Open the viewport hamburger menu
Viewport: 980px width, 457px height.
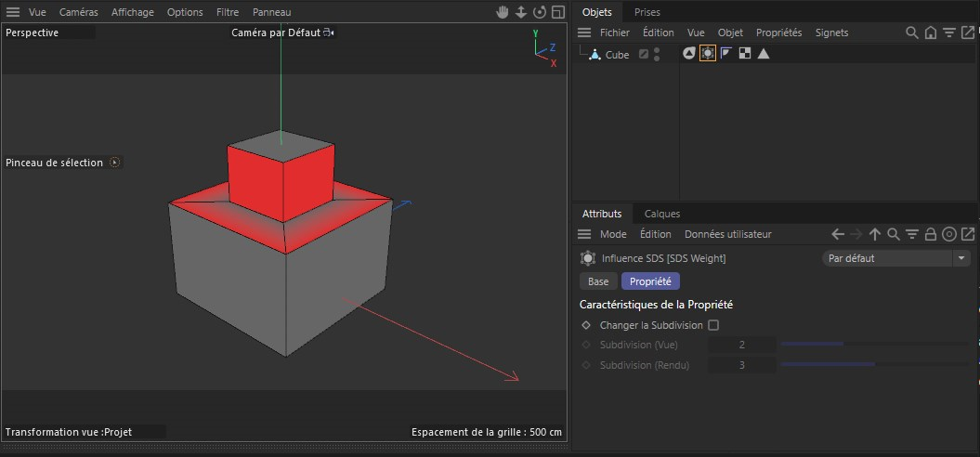[x=13, y=12]
